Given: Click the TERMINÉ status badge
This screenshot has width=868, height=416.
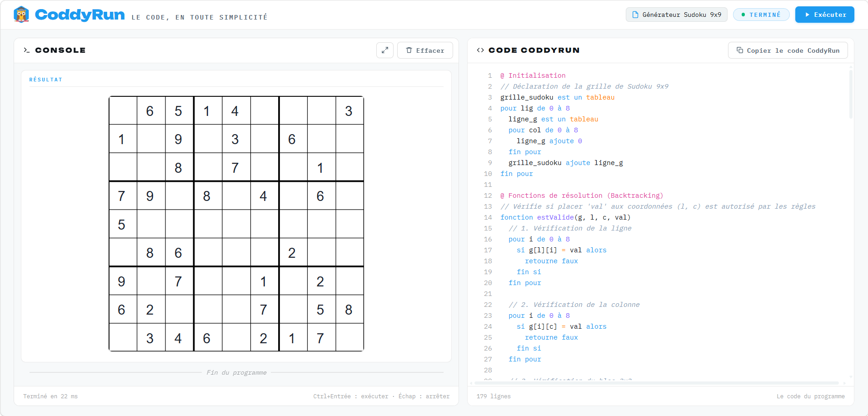Looking at the screenshot, I should [761, 15].
